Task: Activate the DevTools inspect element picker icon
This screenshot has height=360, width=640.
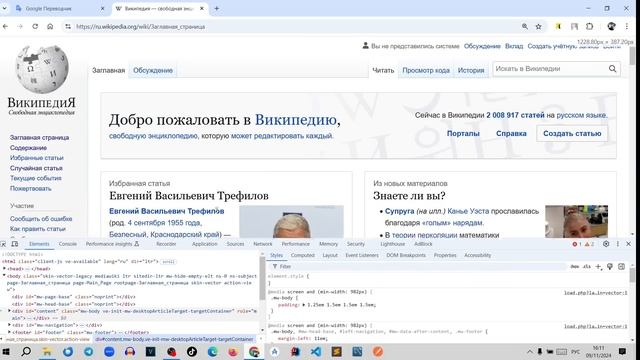Action: tap(3, 244)
